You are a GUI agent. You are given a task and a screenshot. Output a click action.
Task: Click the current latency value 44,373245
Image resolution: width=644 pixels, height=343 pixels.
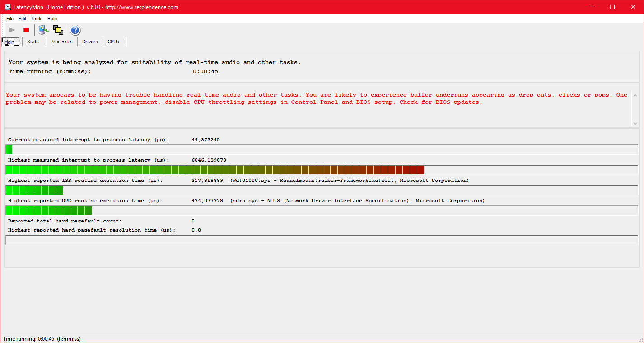pos(205,140)
